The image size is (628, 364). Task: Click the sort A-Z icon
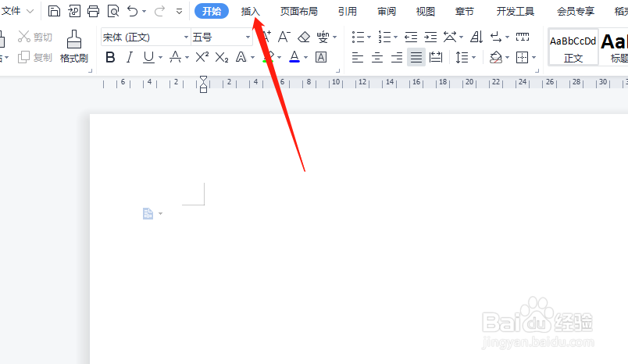point(476,37)
